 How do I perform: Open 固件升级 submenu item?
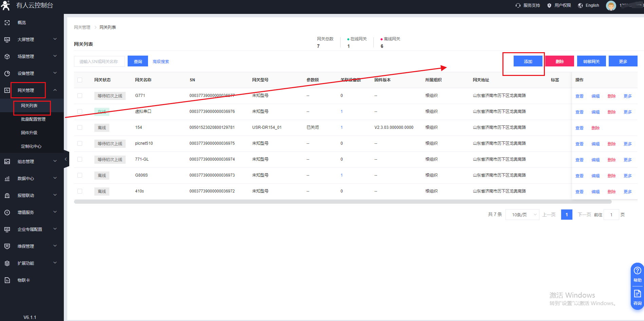(x=29, y=133)
